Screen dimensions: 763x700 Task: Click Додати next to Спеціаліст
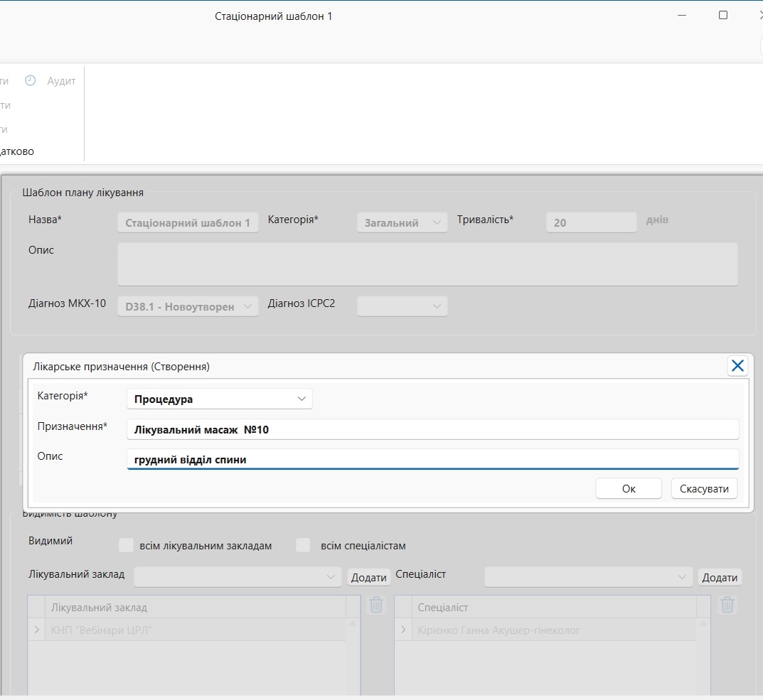click(720, 577)
